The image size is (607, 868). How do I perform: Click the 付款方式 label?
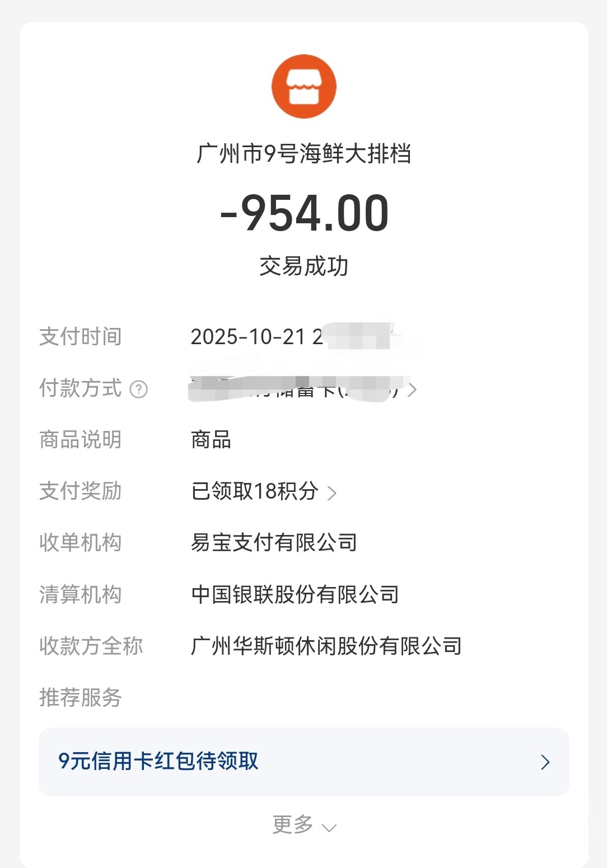tap(80, 388)
